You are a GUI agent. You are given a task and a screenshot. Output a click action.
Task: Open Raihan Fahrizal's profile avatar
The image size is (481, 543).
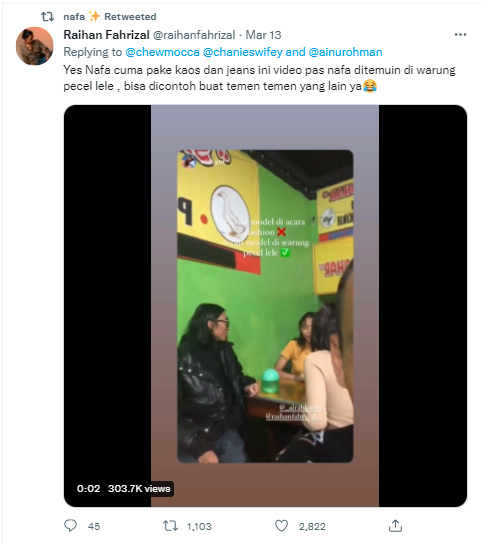pos(35,46)
